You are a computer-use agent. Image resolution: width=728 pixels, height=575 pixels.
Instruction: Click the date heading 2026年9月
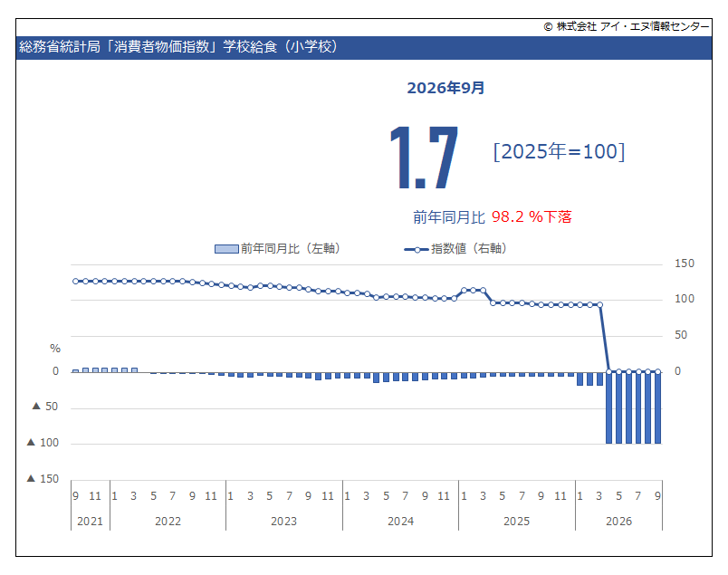coord(445,88)
